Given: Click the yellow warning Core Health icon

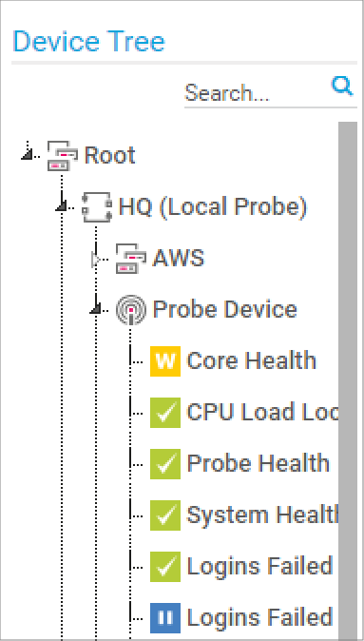Looking at the screenshot, I should (x=165, y=361).
